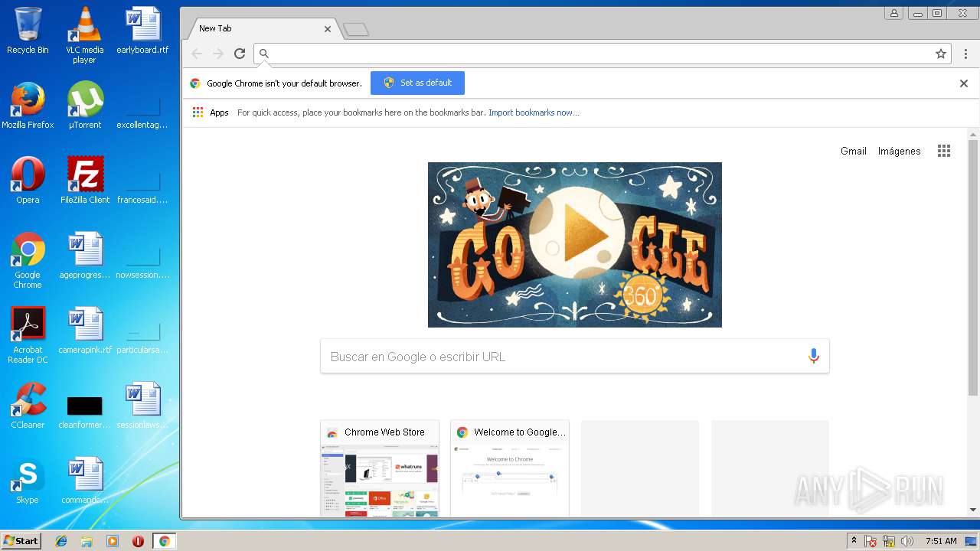
Task: Select the particularsa... desktop file
Action: point(142,337)
